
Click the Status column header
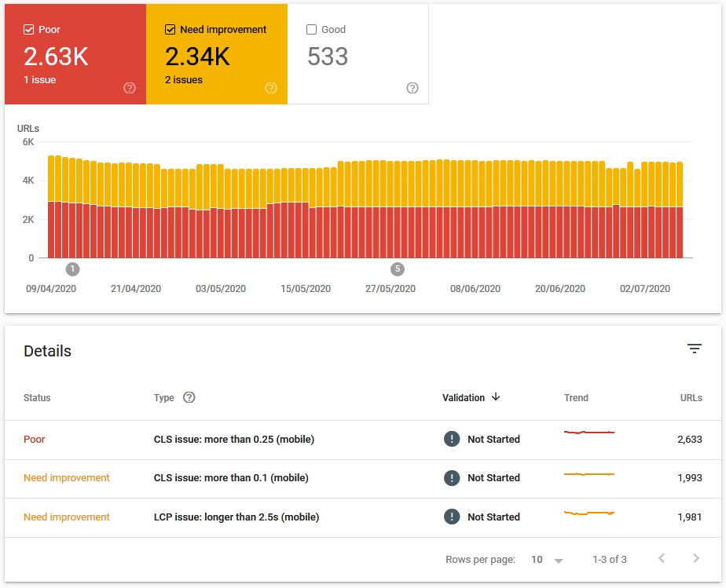click(x=37, y=398)
